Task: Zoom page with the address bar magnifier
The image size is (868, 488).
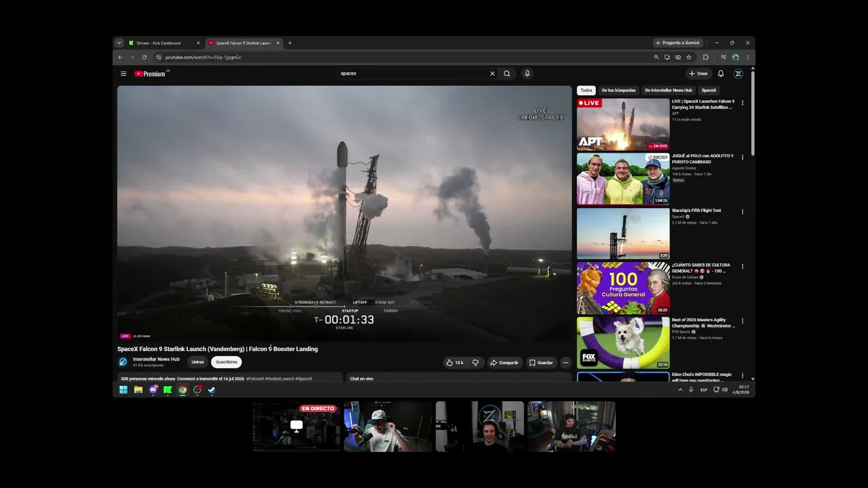Action: (x=656, y=58)
